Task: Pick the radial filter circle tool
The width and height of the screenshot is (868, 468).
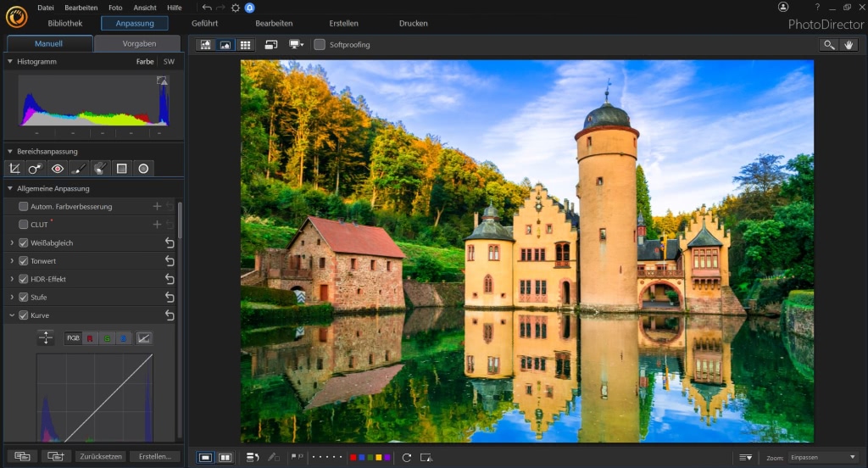Action: coord(144,169)
